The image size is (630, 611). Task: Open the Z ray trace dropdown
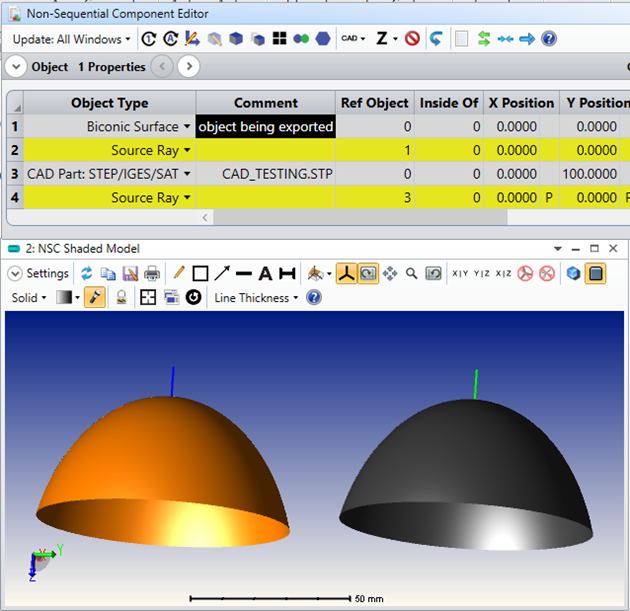(x=387, y=39)
